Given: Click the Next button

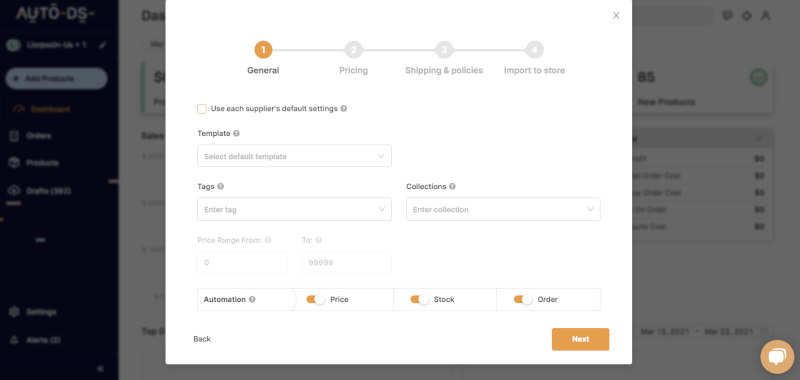Looking at the screenshot, I should (x=581, y=339).
